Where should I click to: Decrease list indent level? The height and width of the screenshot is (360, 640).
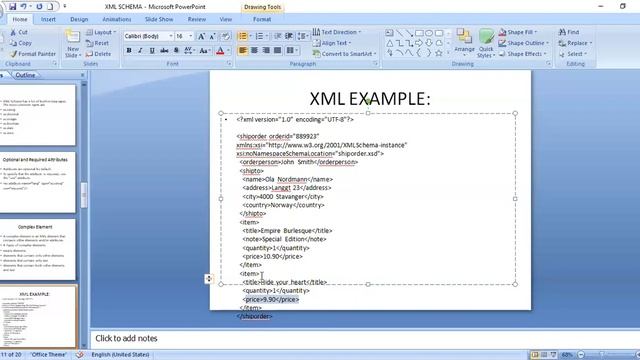tap(278, 36)
